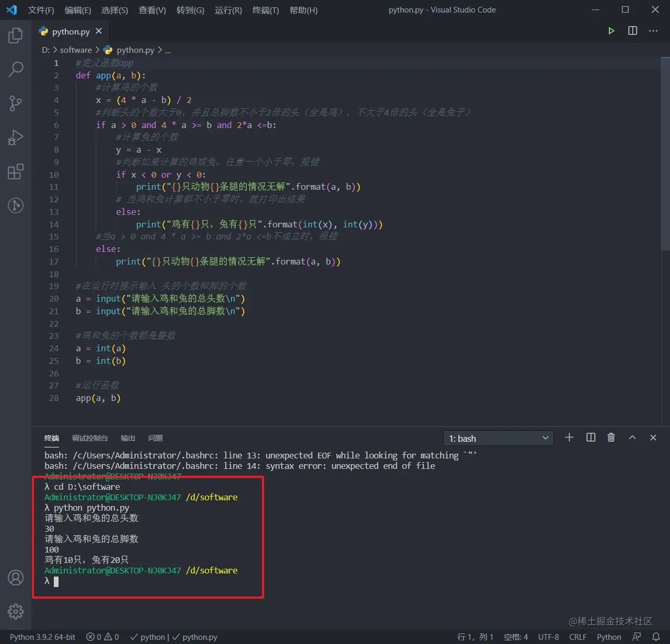This screenshot has height=644, width=670.
Task: Change file encoding via UTF-8
Action: click(x=549, y=637)
